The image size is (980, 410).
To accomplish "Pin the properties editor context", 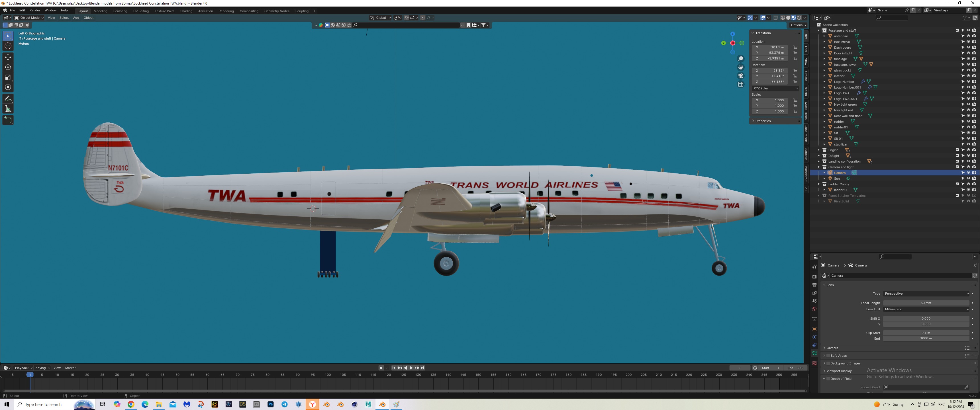I will (975, 265).
